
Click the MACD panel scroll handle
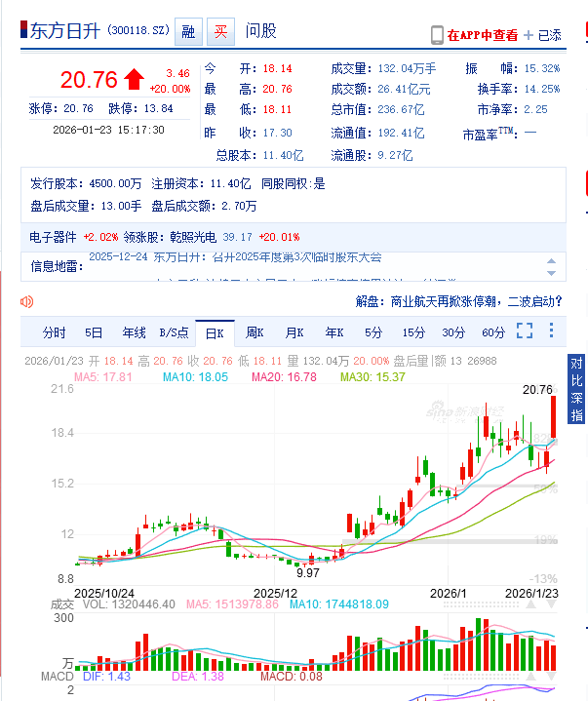tap(481, 677)
